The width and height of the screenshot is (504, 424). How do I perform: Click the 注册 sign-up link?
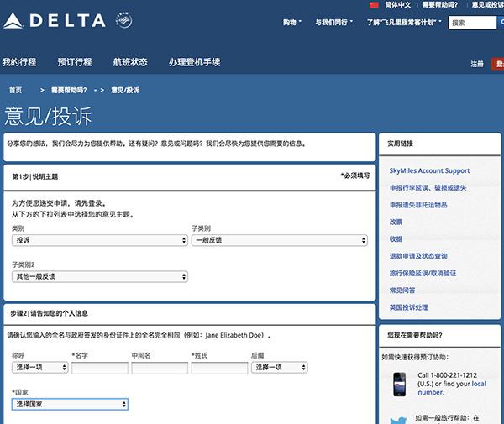click(477, 64)
